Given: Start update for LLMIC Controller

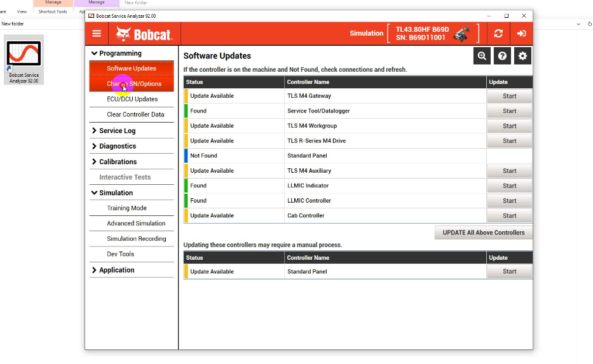Looking at the screenshot, I should click(509, 201).
